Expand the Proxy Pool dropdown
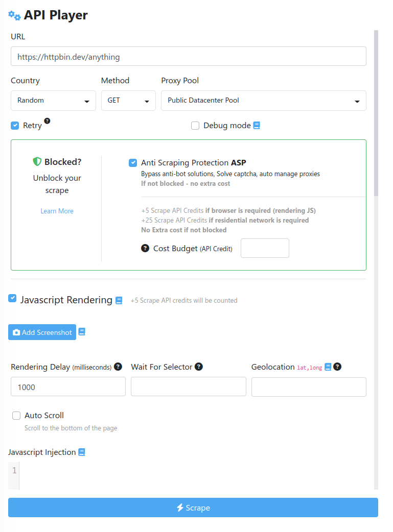The image size is (393, 532). click(263, 101)
